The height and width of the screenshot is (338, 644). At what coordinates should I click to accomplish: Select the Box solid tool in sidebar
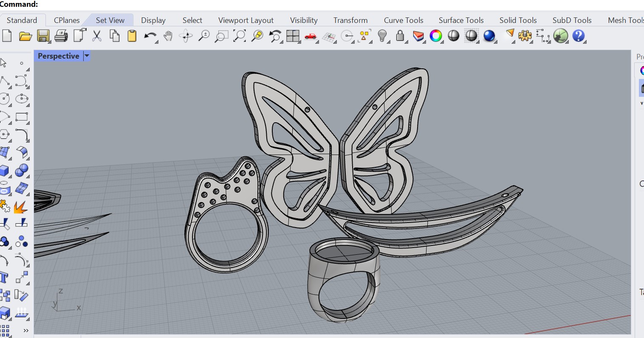click(4, 171)
